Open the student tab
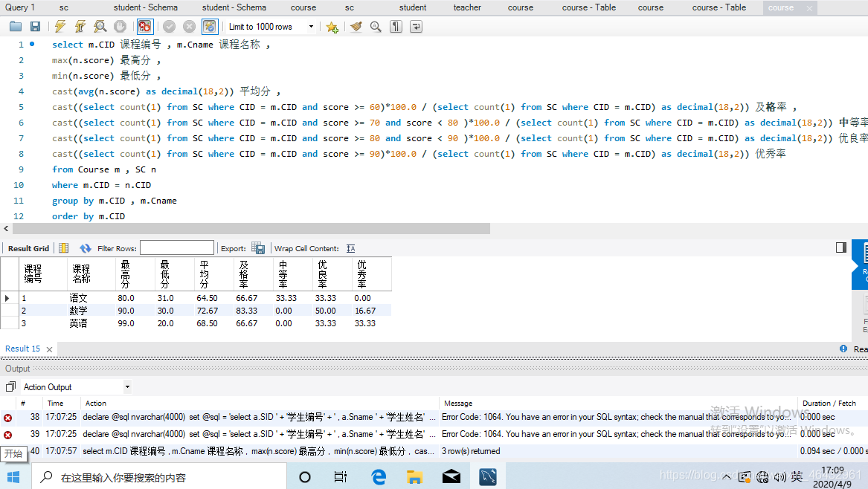868x489 pixels. click(x=413, y=7)
